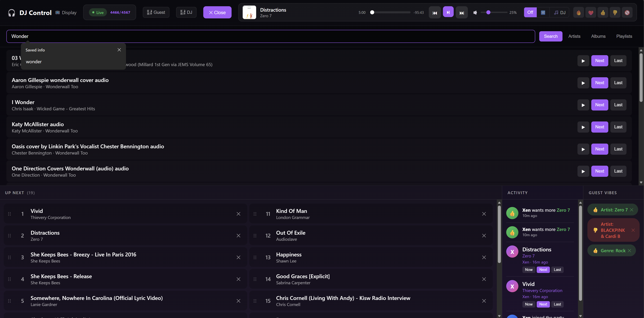Click the thumbs-down reaction icon
The image size is (644, 318).
click(615, 12)
